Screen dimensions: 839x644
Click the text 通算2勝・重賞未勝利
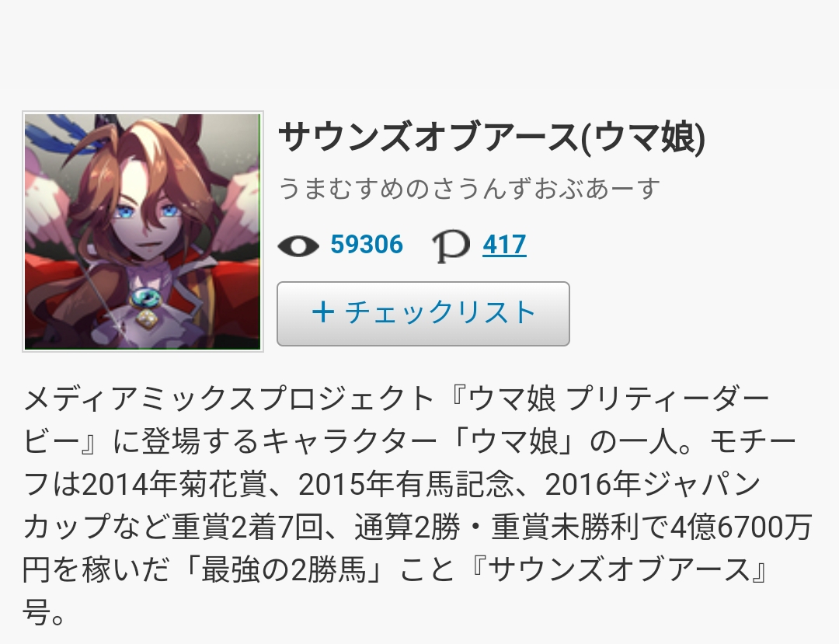click(x=496, y=527)
